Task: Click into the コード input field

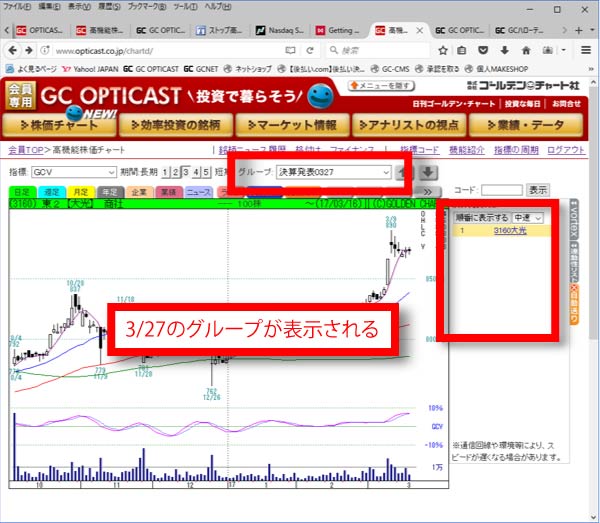Action: (502, 190)
